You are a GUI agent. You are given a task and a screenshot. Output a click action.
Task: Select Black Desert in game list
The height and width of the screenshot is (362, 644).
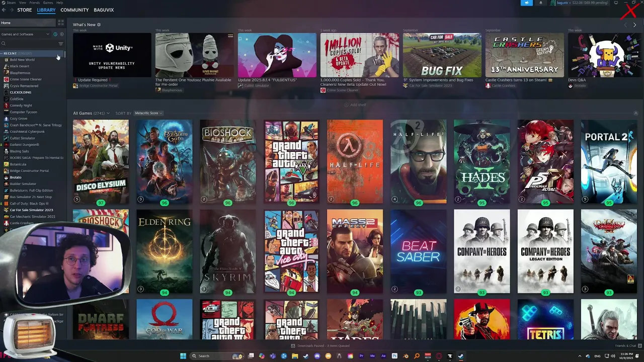point(20,66)
